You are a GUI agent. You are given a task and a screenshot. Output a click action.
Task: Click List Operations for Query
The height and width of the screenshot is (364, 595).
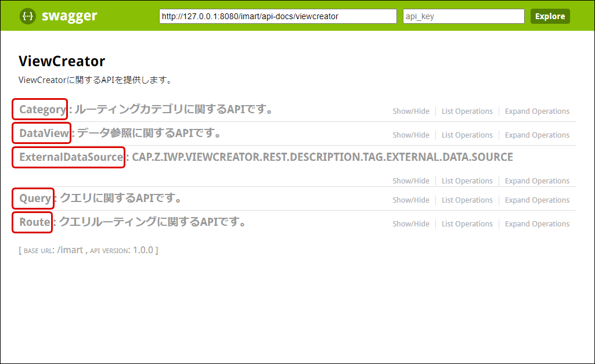pyautogui.click(x=467, y=200)
